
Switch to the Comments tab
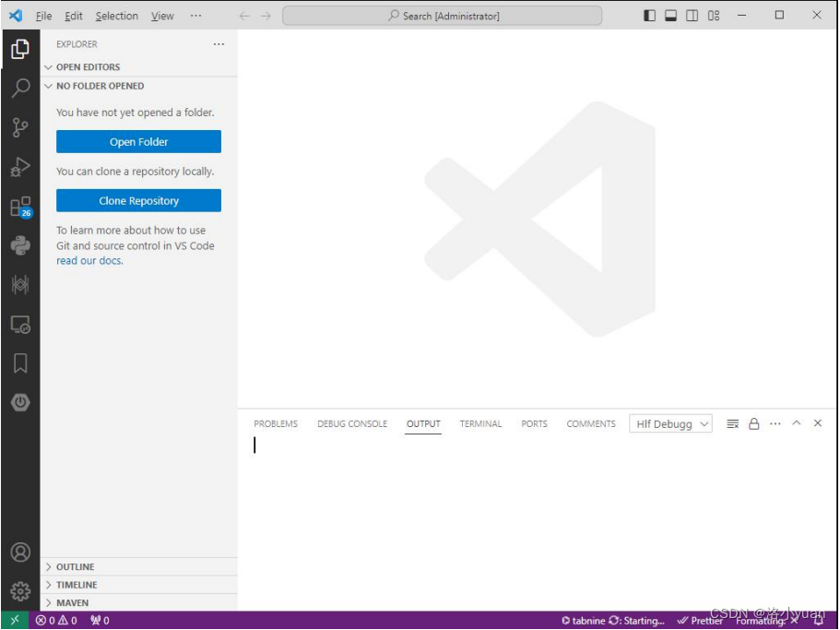tap(591, 423)
